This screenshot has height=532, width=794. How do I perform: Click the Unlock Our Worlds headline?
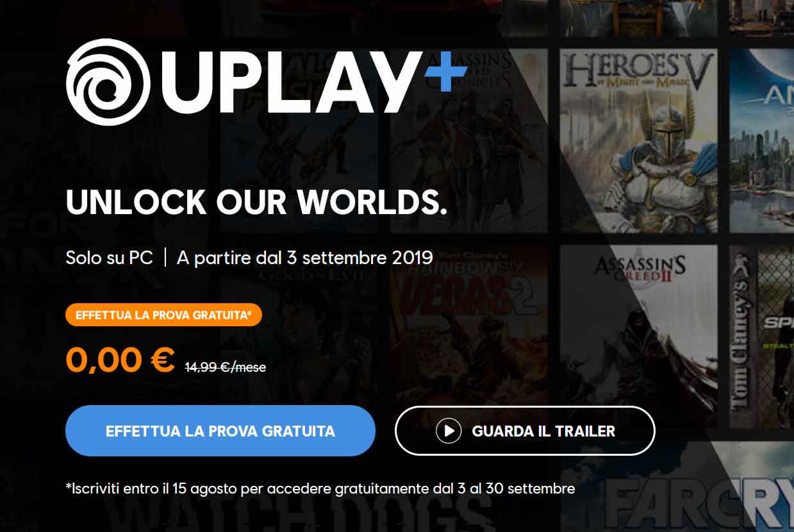(x=256, y=202)
